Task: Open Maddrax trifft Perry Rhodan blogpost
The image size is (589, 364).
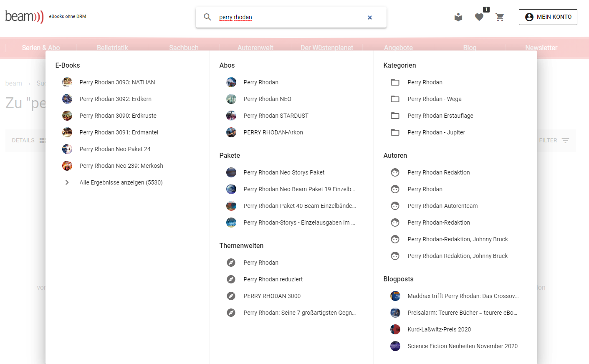Action: point(463,296)
